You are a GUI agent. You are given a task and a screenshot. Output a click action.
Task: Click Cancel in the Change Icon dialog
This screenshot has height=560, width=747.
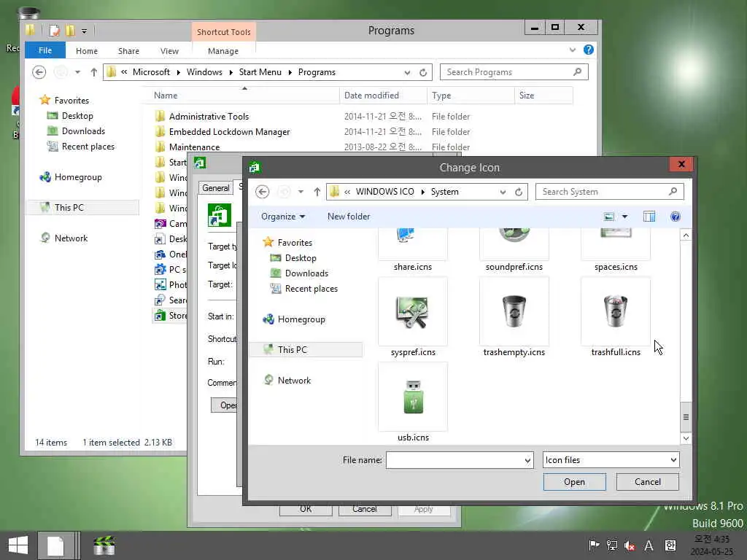[648, 482]
